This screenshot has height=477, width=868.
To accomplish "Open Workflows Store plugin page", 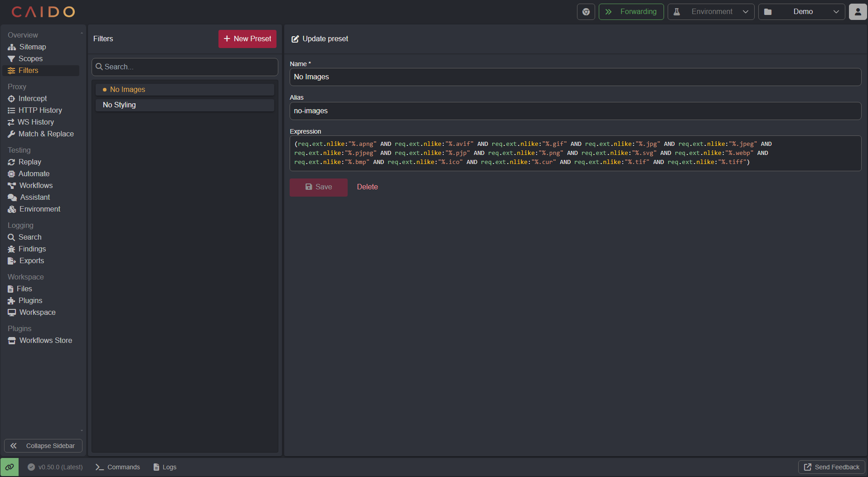I will 45,341.
